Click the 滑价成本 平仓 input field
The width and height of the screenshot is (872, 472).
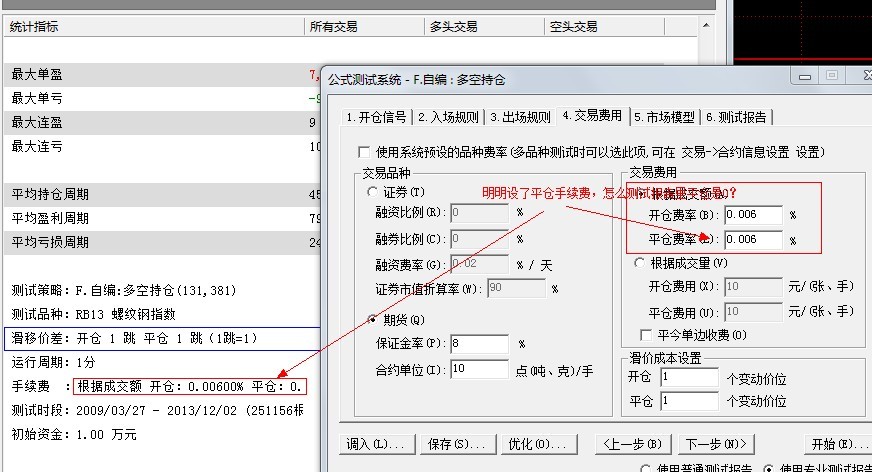pos(689,401)
